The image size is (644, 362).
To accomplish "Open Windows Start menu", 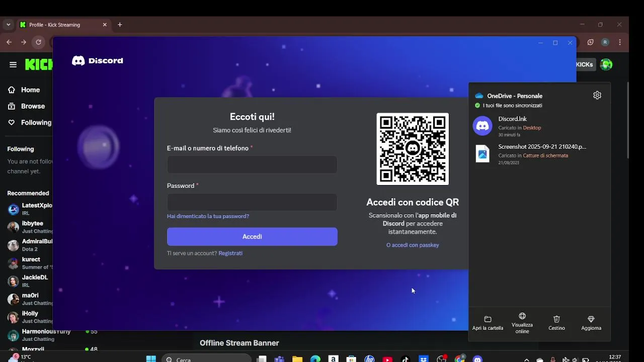I will [x=151, y=359].
